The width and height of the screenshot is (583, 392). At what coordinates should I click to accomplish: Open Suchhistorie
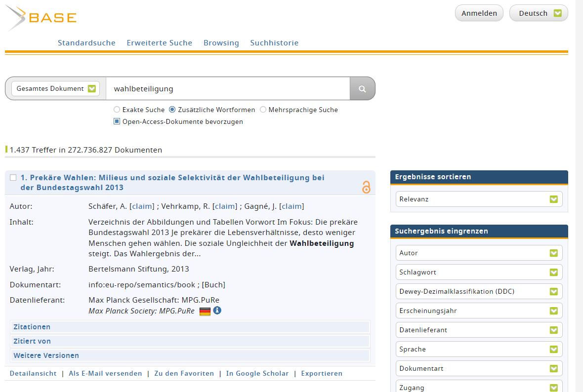274,43
